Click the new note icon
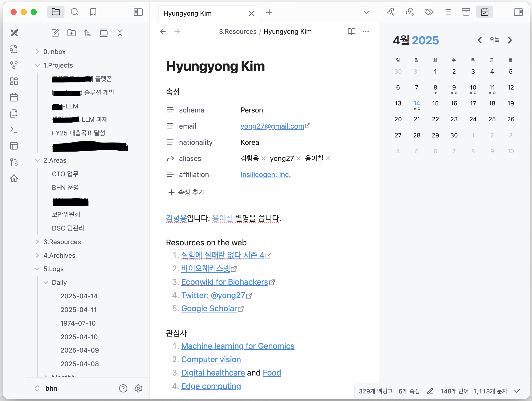The width and height of the screenshot is (532, 401). pos(55,33)
